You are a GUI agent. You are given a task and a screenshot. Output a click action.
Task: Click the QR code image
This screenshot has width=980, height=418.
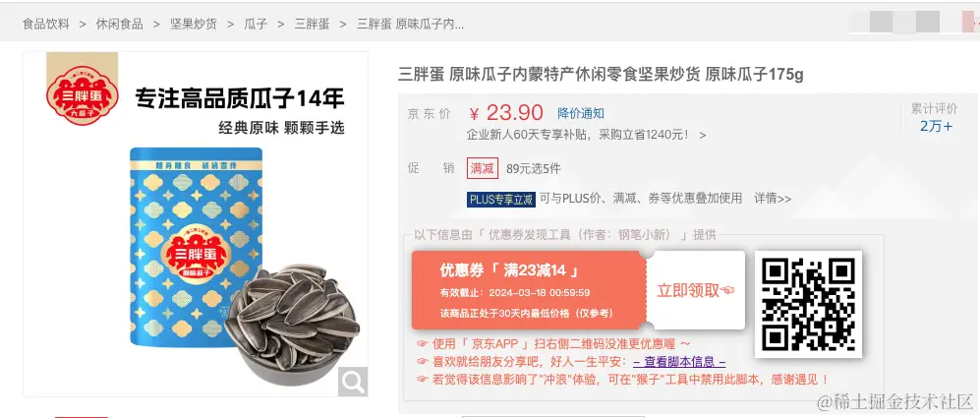click(x=808, y=304)
